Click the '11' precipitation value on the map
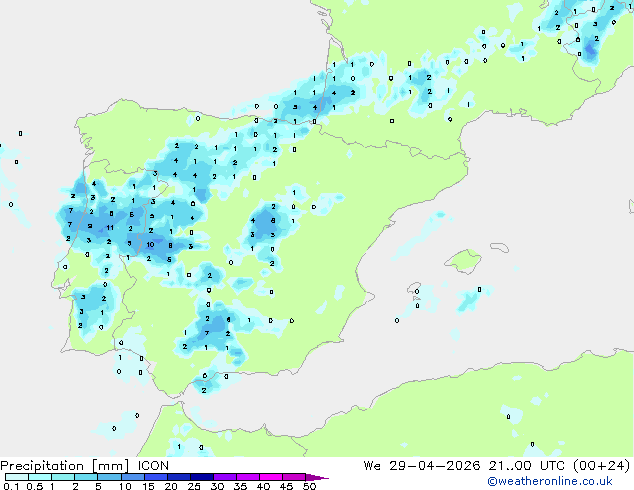This screenshot has height=490, width=634. [x=110, y=228]
